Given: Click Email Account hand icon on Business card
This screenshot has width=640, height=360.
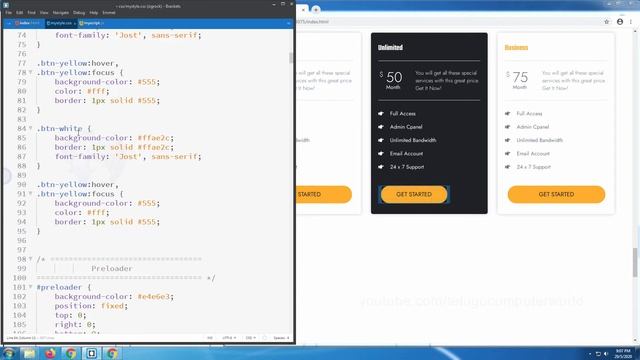Looking at the screenshot, I should tap(507, 153).
